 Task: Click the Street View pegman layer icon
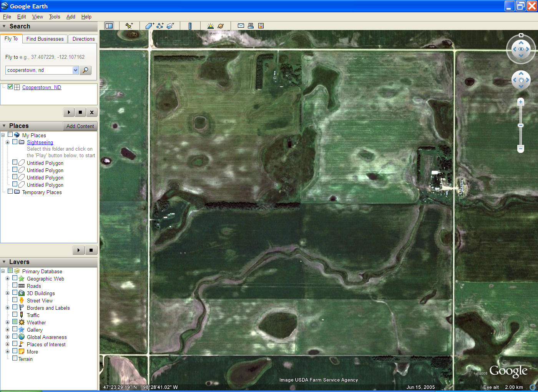[22, 301]
